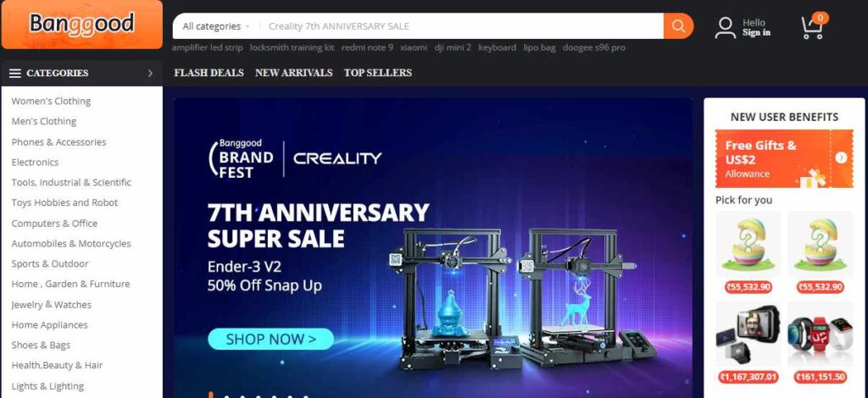Image resolution: width=868 pixels, height=398 pixels.
Task: Focus the search input field
Action: [x=462, y=26]
